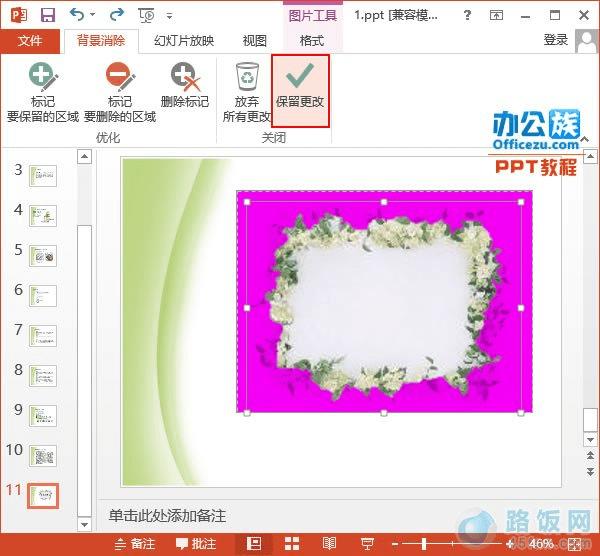Screen dimensions: 600x556
Task: Click 登录 to sign in
Action: [556, 40]
